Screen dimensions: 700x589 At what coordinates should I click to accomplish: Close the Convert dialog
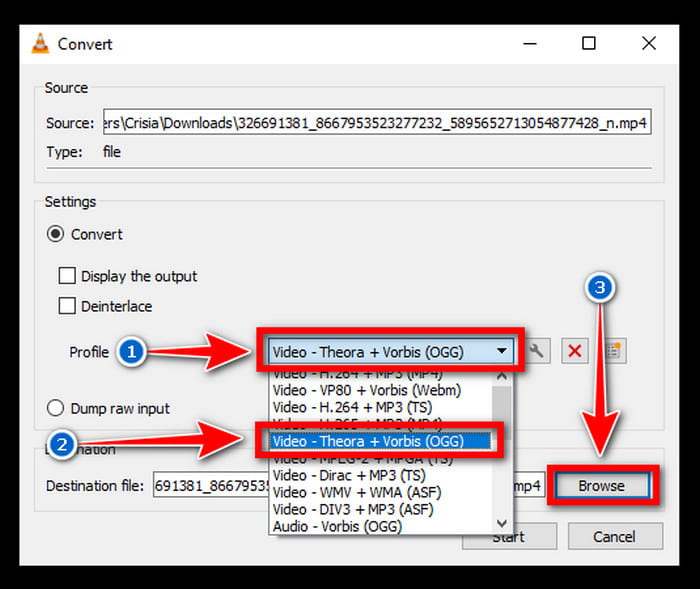click(649, 44)
